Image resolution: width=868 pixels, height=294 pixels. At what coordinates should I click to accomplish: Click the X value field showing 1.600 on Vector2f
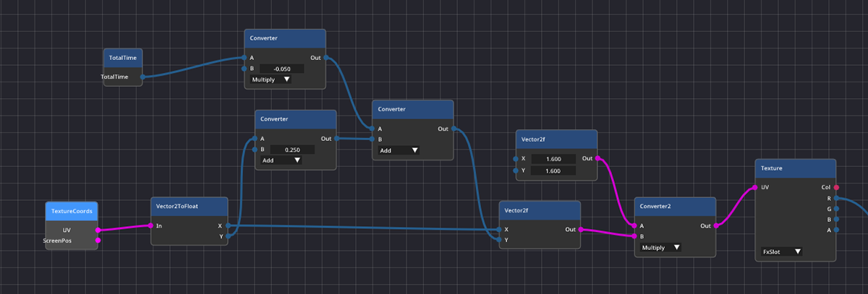(553, 158)
